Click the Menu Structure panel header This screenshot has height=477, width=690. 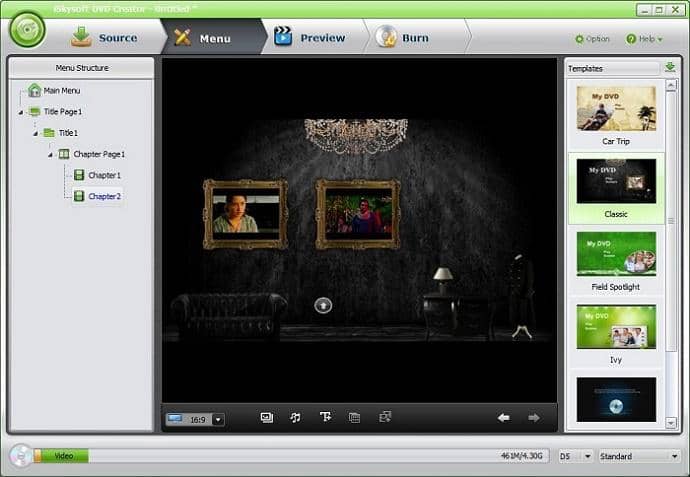pos(82,68)
